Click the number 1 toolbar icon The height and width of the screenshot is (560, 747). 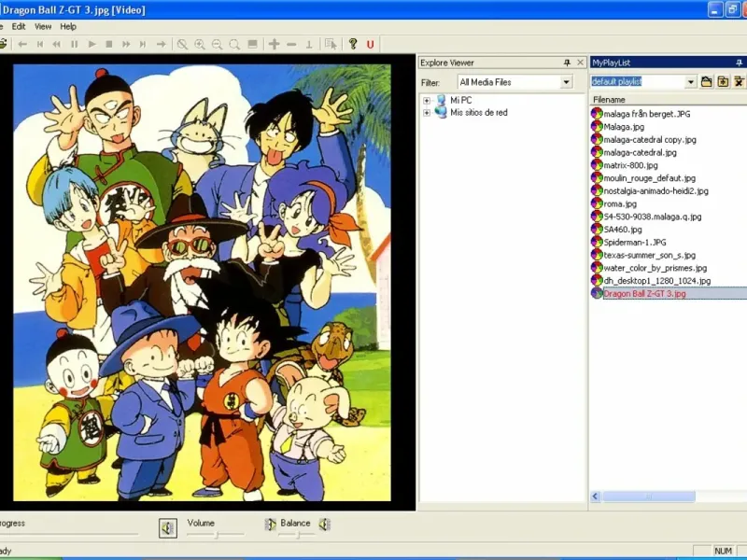pyautogui.click(x=309, y=44)
